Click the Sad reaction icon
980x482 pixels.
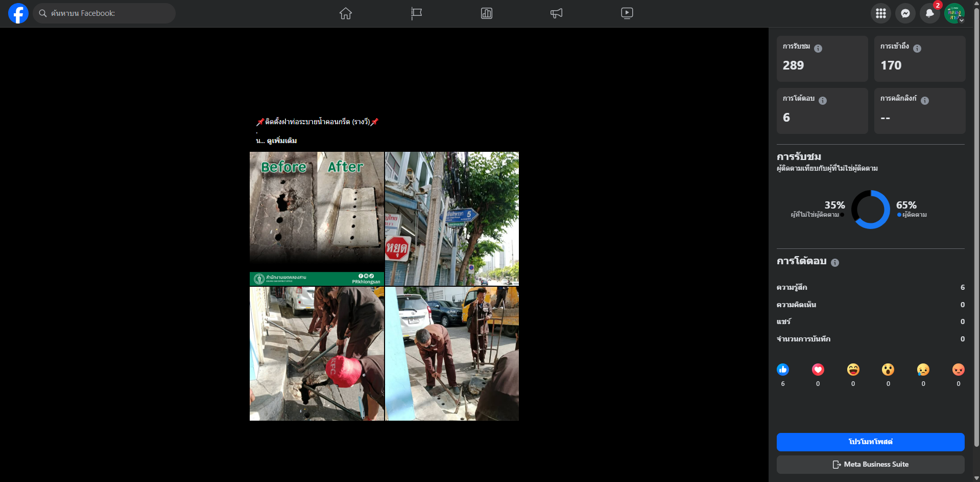coord(923,370)
